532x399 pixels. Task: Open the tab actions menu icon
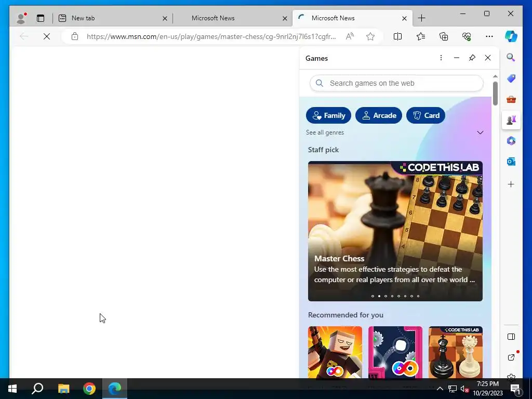pyautogui.click(x=41, y=18)
